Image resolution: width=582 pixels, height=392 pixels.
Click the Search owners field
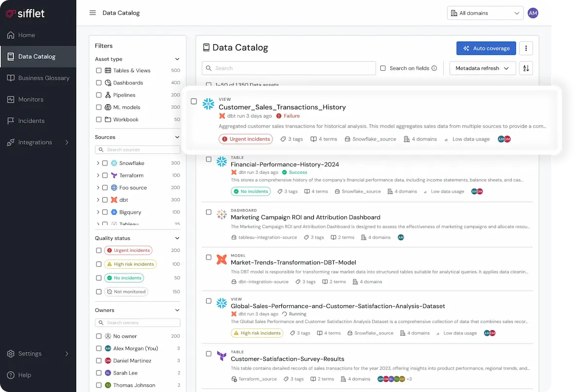(137, 323)
